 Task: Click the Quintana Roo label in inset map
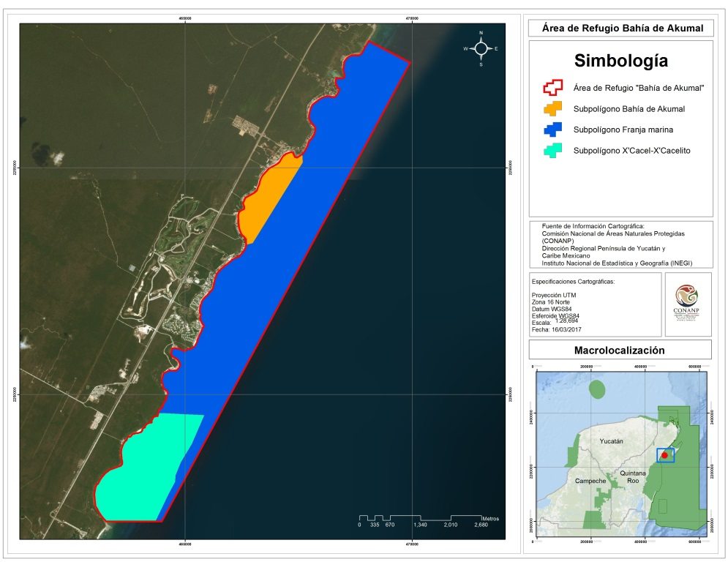pos(633,477)
